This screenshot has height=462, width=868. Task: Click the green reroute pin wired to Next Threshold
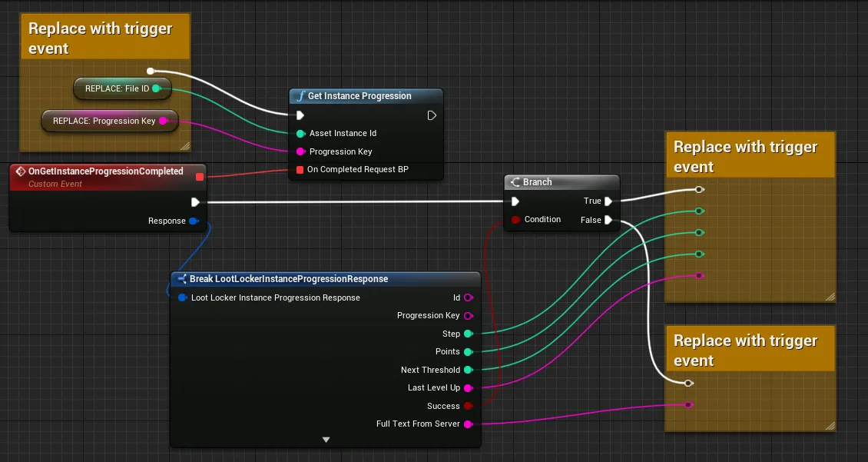click(x=699, y=254)
